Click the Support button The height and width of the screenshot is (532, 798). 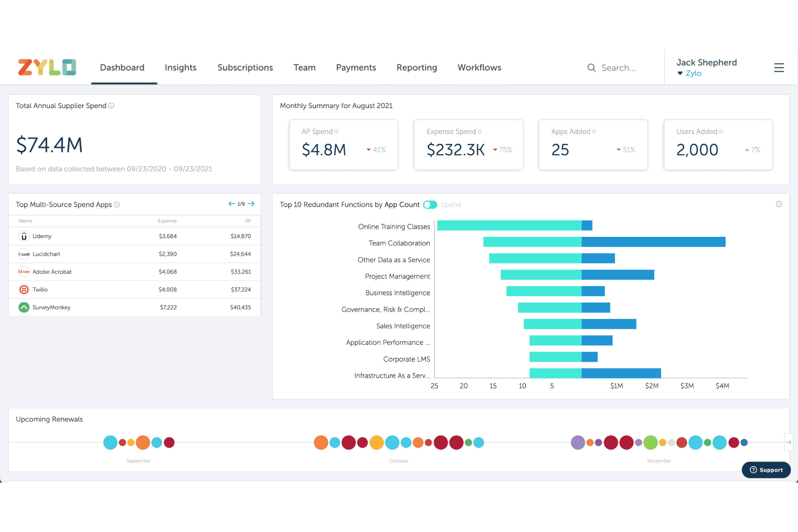pyautogui.click(x=766, y=470)
